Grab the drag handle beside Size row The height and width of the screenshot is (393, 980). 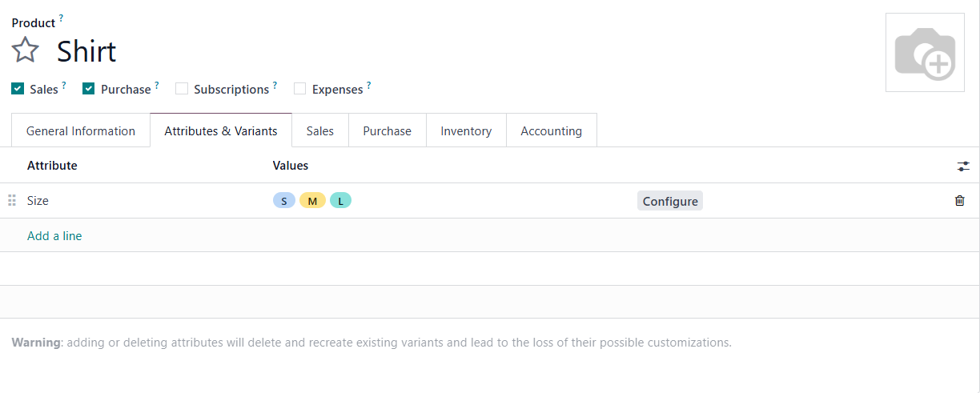click(x=12, y=201)
